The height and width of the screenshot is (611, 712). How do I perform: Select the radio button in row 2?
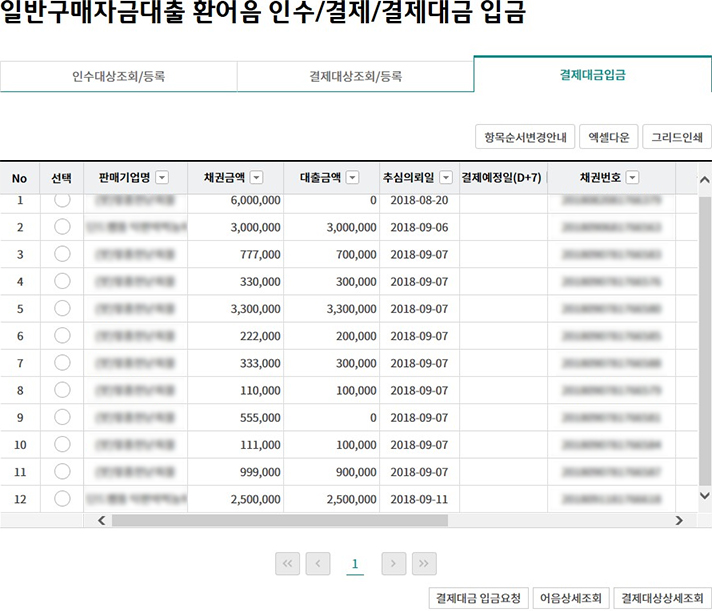coord(62,227)
